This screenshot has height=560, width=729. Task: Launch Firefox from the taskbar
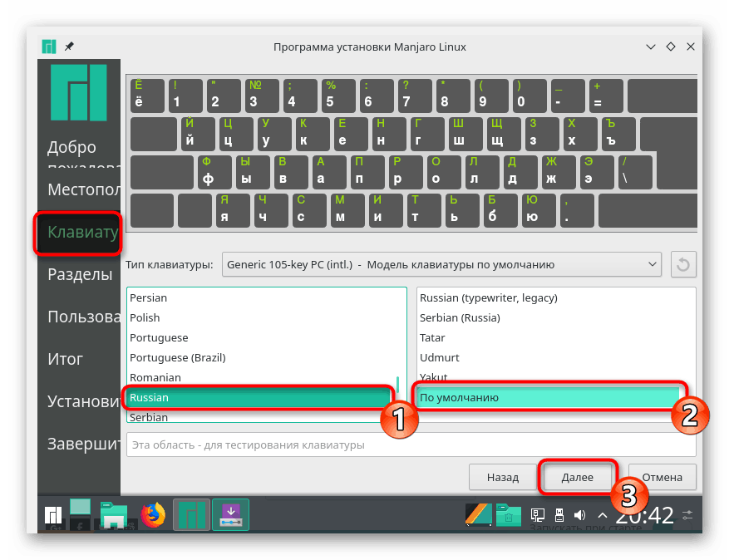(153, 515)
